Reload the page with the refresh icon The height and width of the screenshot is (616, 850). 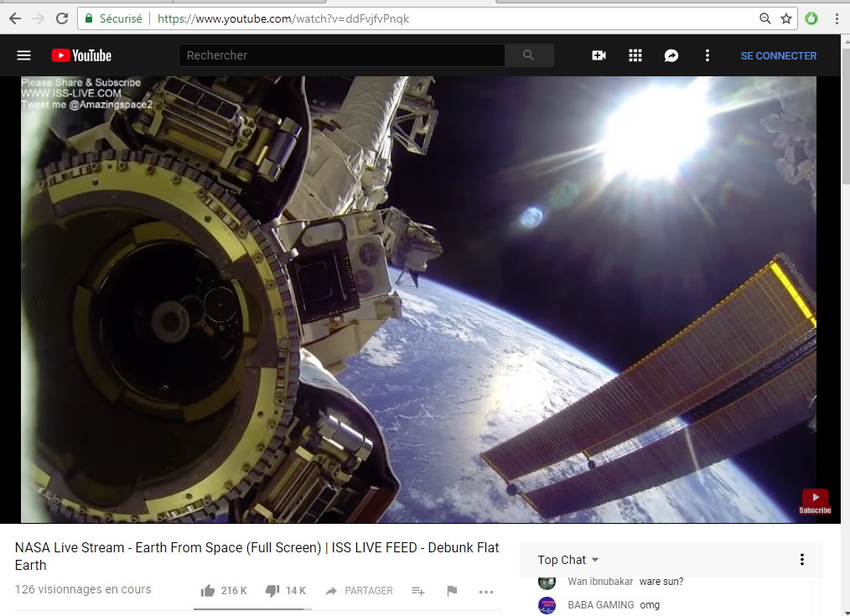click(62, 19)
